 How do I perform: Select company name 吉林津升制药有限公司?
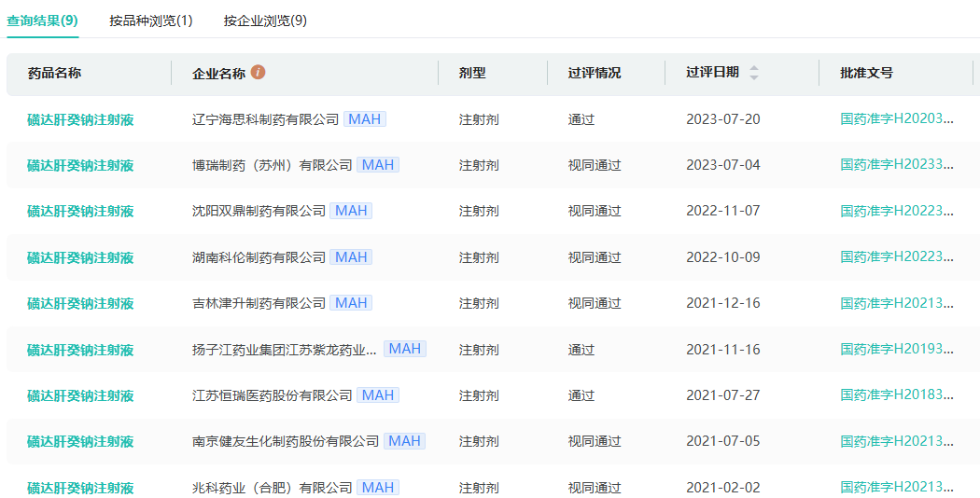coord(259,304)
